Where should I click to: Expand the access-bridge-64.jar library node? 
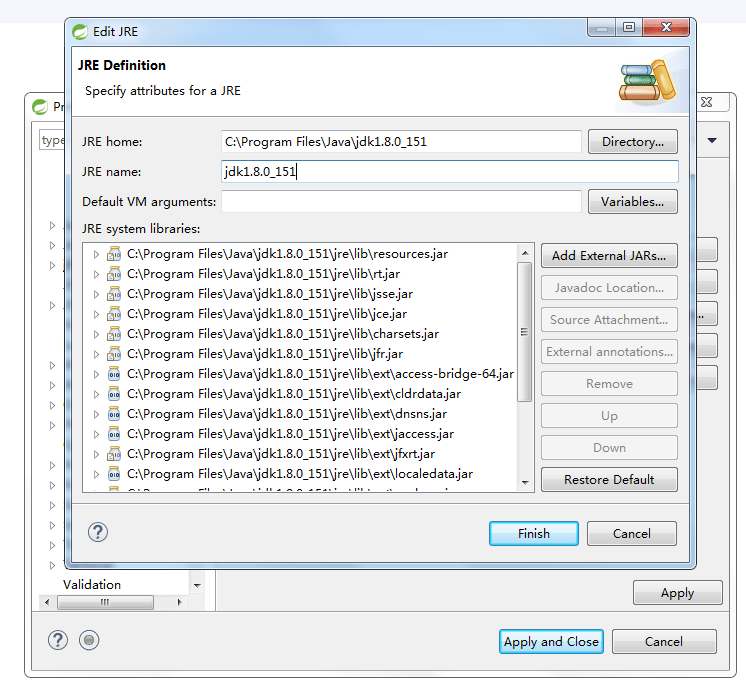96,374
